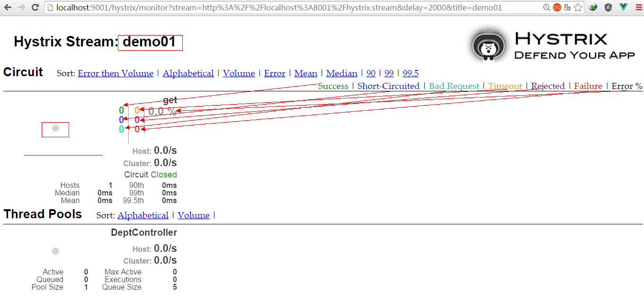Viewport: 644px width, 302px height.
Task: Click the Bad Request legend label
Action: tap(454, 86)
